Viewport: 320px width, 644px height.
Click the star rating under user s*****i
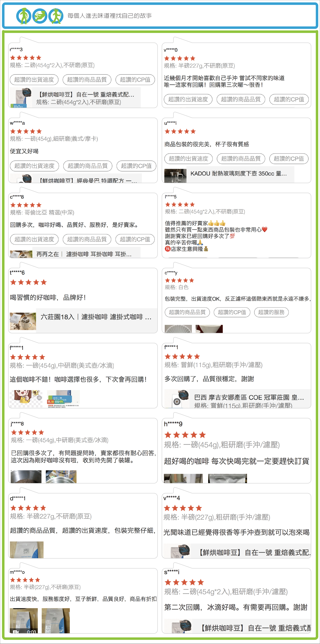pyautogui.click(x=184, y=582)
